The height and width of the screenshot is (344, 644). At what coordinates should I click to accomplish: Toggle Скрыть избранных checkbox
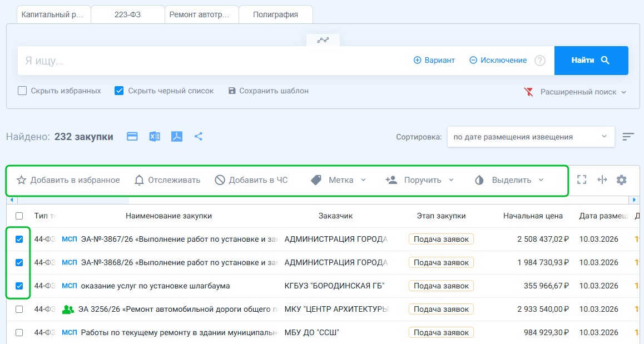[22, 91]
